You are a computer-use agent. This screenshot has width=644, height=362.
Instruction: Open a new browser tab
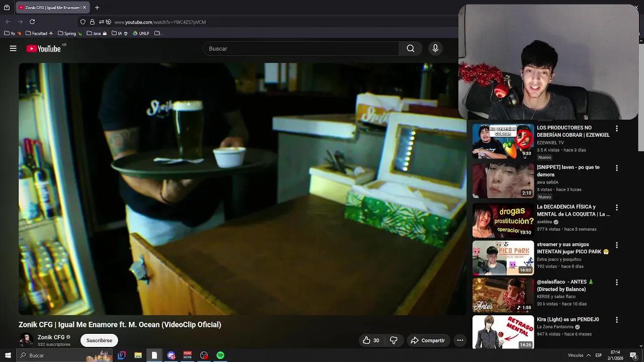(x=97, y=8)
